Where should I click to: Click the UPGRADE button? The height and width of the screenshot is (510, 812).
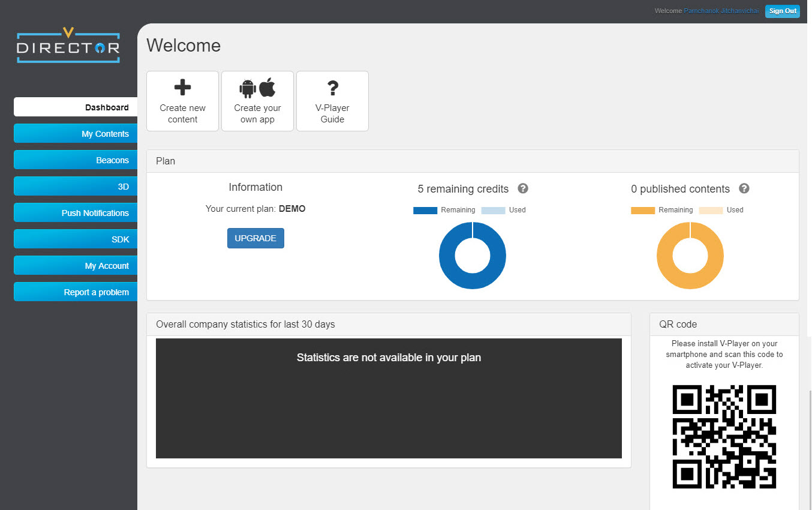(255, 238)
